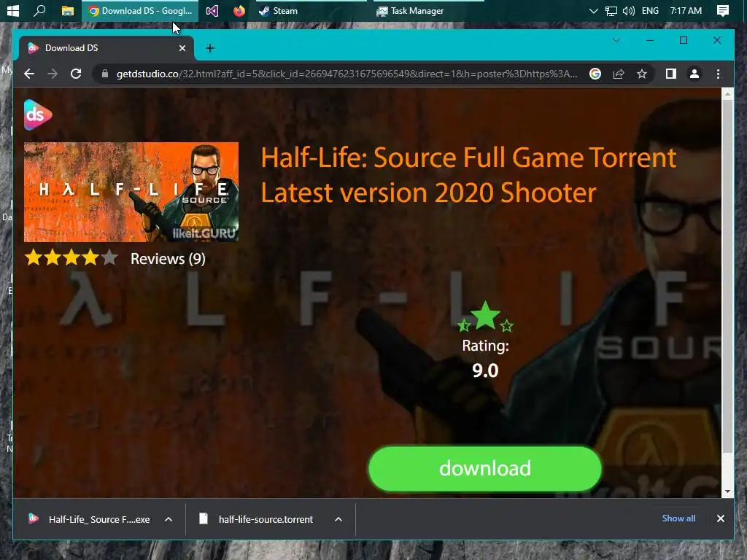747x560 pixels.
Task: Click the Google icon in the address bar
Action: 595,74
